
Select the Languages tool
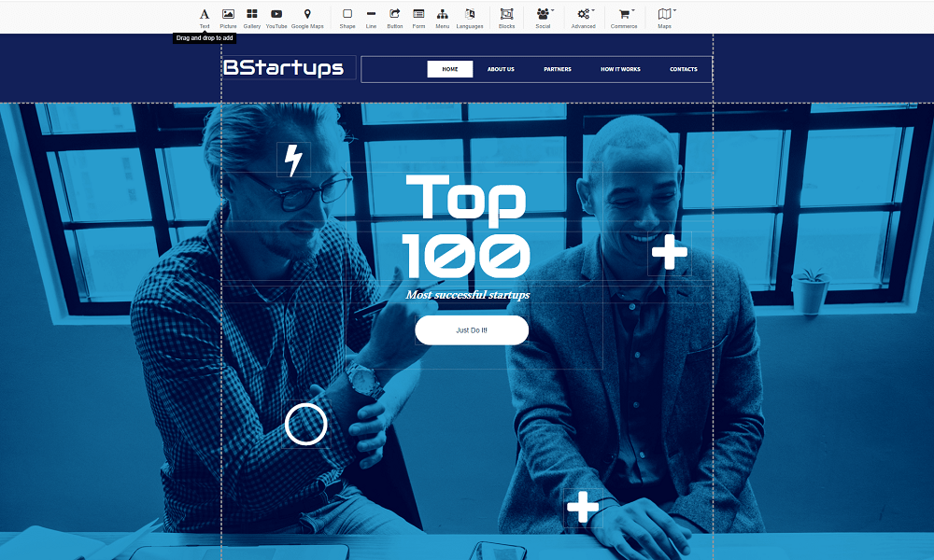coord(470,18)
